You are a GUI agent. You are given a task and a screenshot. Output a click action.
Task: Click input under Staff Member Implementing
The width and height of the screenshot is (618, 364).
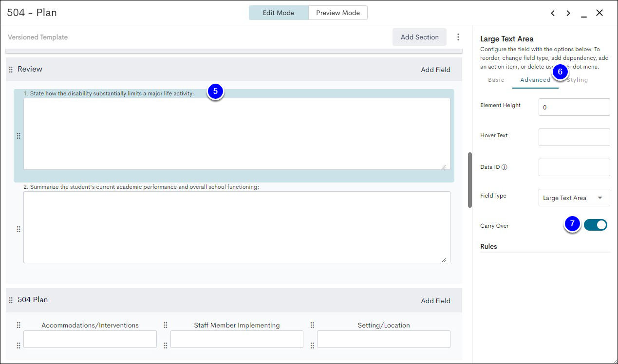[x=237, y=339]
